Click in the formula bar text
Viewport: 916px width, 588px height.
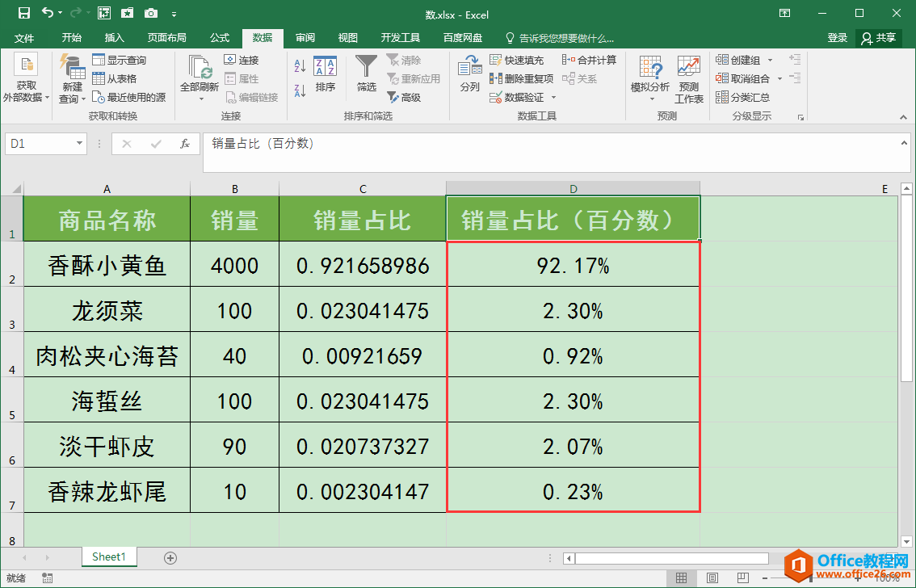pyautogui.click(x=263, y=144)
